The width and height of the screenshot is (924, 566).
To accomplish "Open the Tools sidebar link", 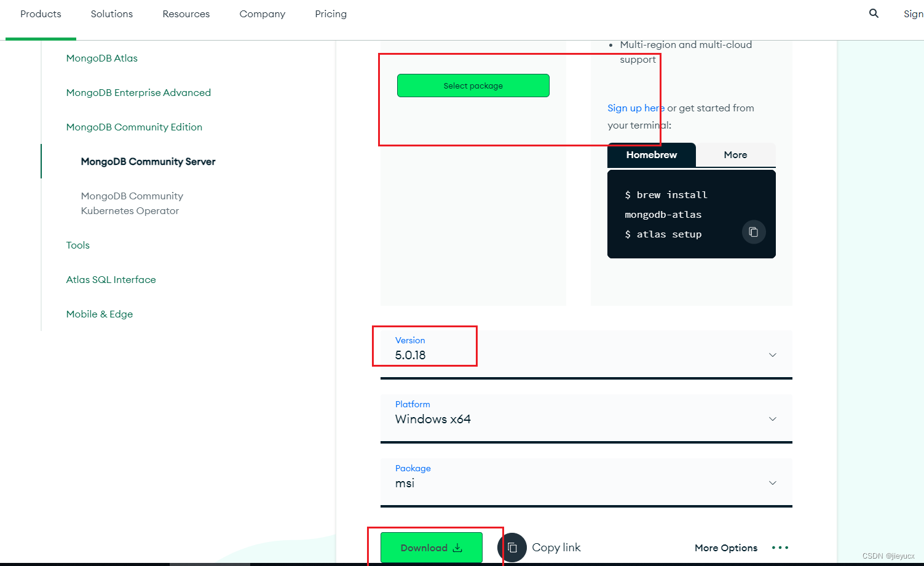I will coord(78,245).
